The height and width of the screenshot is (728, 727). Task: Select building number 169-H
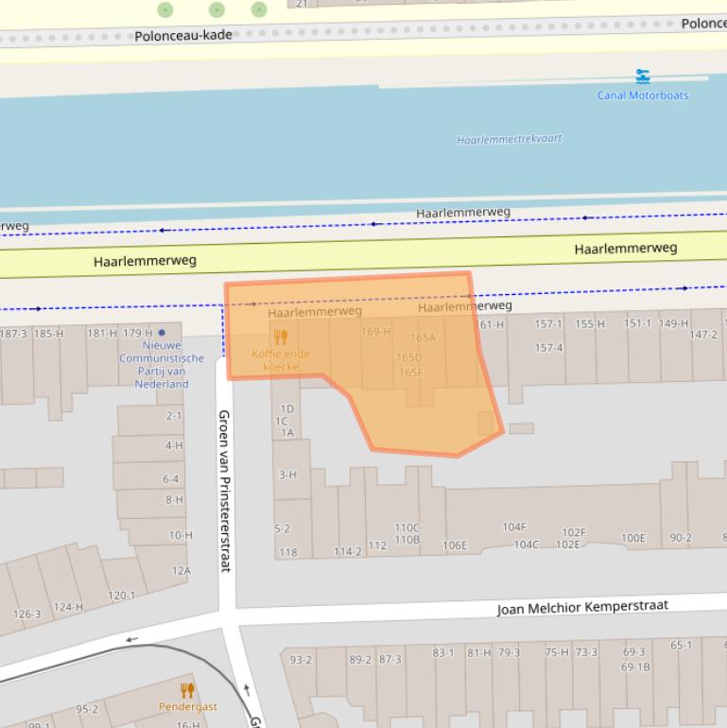tap(375, 332)
